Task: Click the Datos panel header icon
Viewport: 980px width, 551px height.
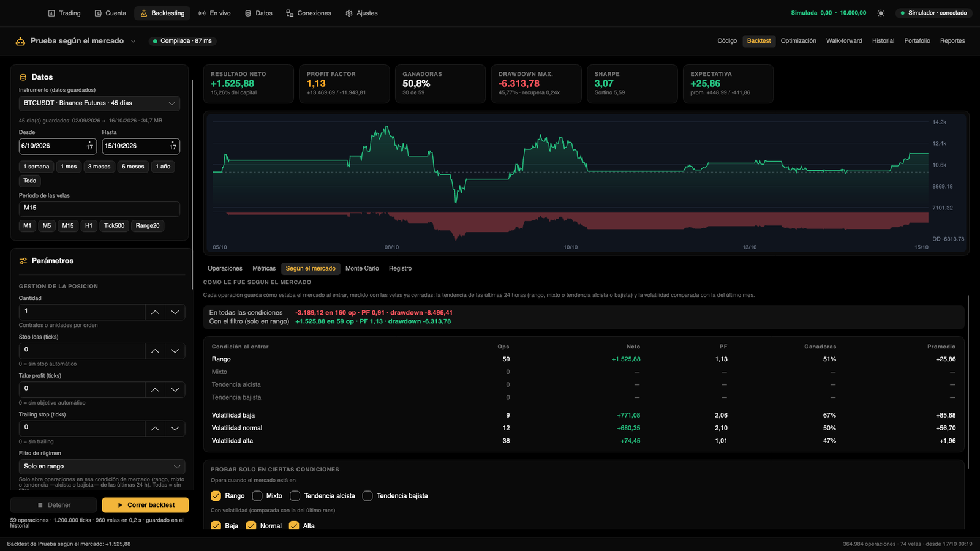Action: pos(23,77)
